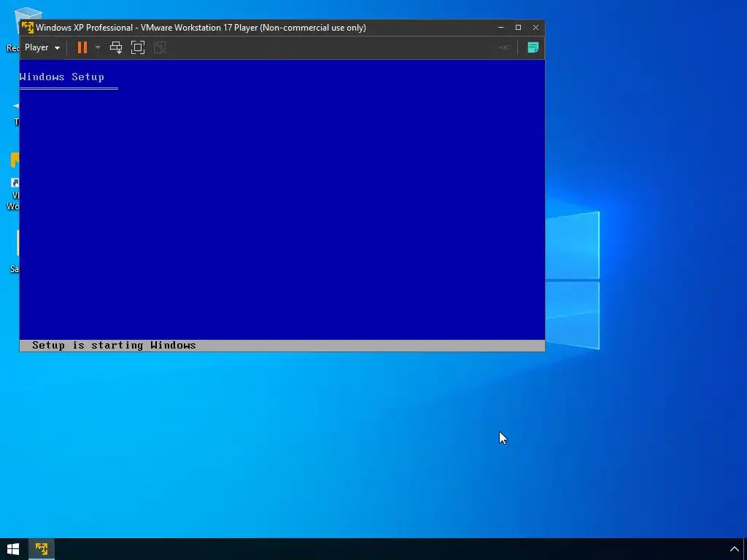Close the VMware Workstation Player window
747x560 pixels.
[x=535, y=28]
